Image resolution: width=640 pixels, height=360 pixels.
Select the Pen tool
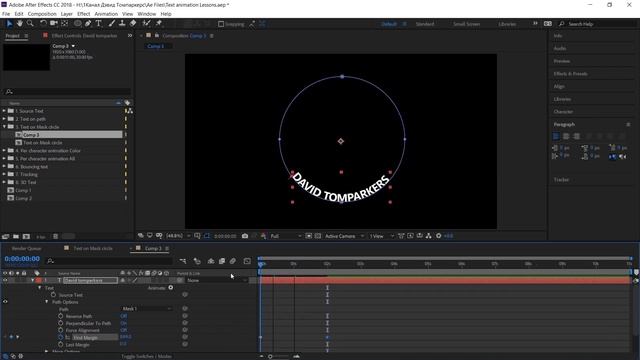point(88,24)
